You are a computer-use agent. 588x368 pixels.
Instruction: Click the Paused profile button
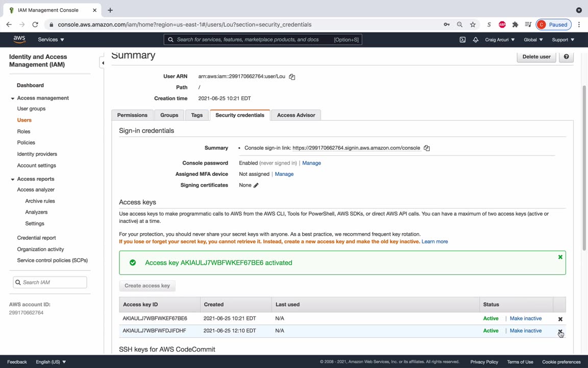553,25
